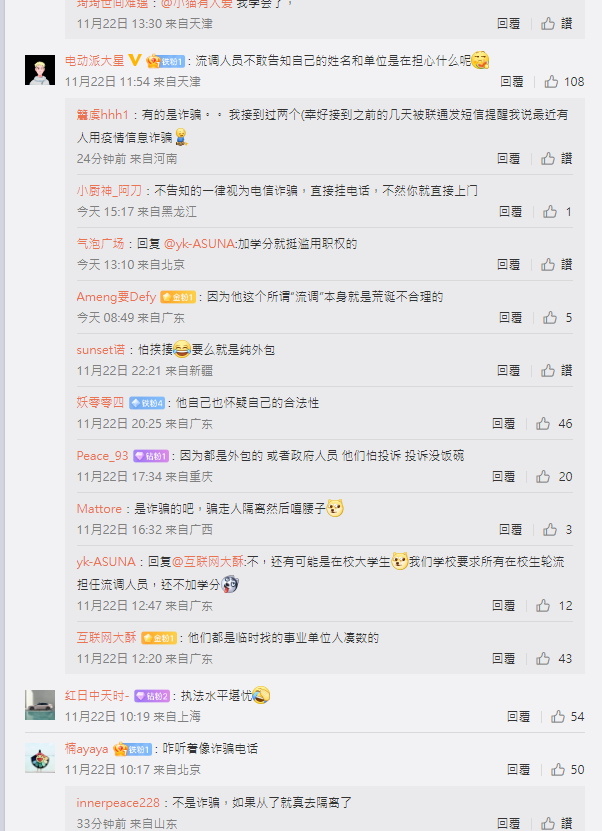This screenshot has height=831, width=602.
Task: Click the verified V badge by 电动派大星
Action: (x=135, y=60)
